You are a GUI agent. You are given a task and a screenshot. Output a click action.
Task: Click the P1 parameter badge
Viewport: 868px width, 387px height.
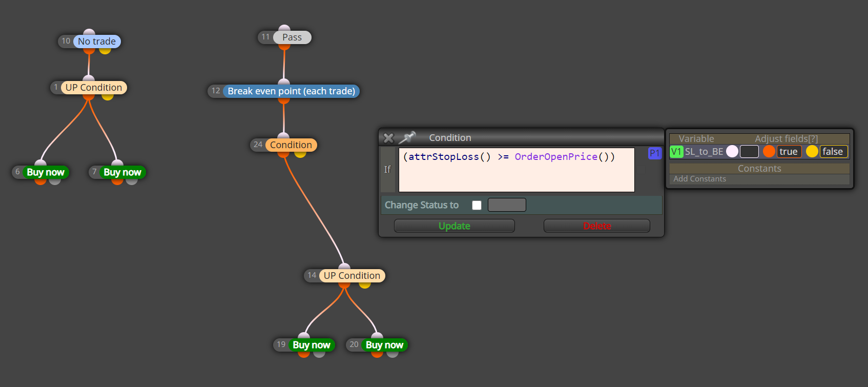pos(654,153)
